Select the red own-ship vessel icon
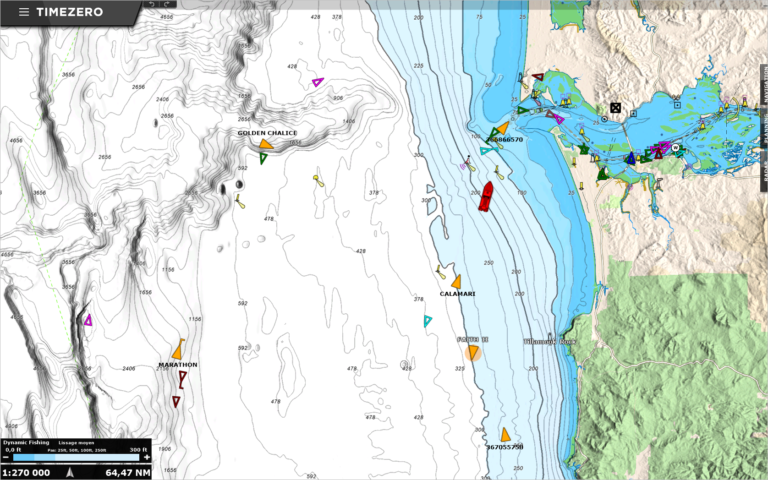Image resolution: width=768 pixels, height=480 pixels. 486,195
